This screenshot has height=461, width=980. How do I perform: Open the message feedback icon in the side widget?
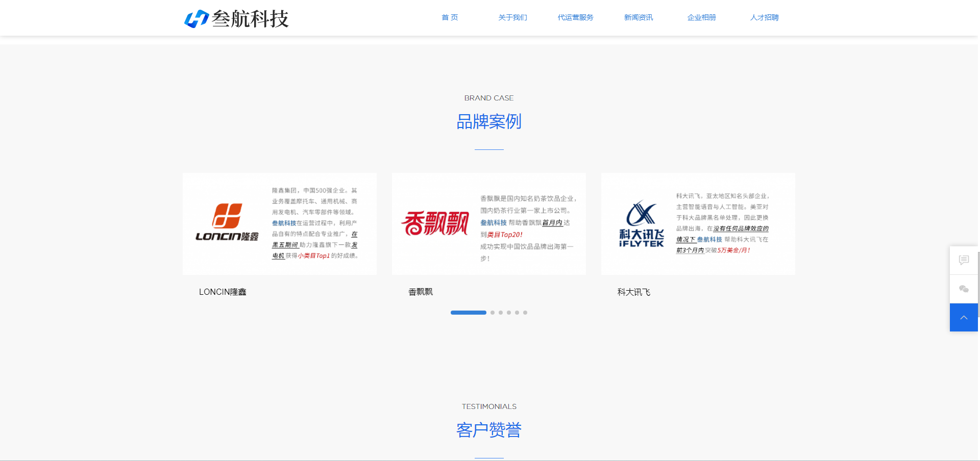pos(964,260)
